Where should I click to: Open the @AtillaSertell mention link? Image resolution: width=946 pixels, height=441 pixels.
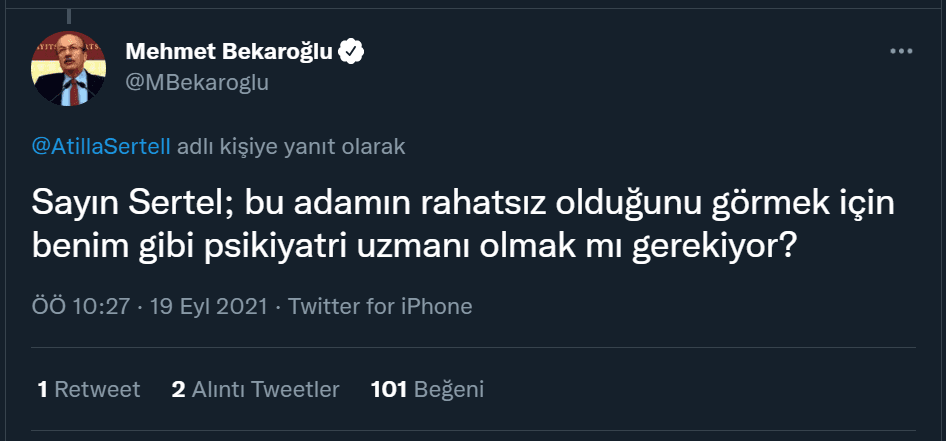tap(102, 146)
